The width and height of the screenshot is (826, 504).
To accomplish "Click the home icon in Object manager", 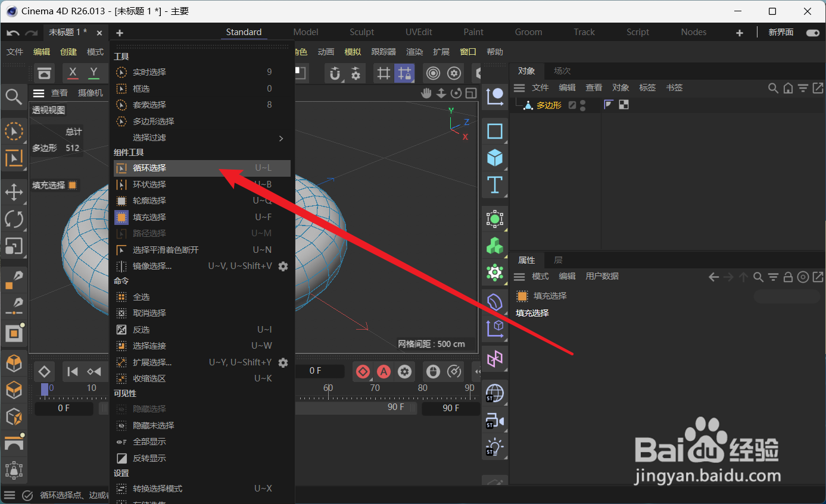I will click(788, 88).
